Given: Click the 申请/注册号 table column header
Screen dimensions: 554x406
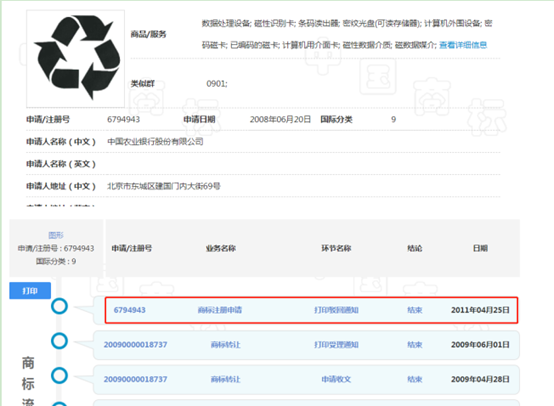Looking at the screenshot, I should pyautogui.click(x=132, y=248).
